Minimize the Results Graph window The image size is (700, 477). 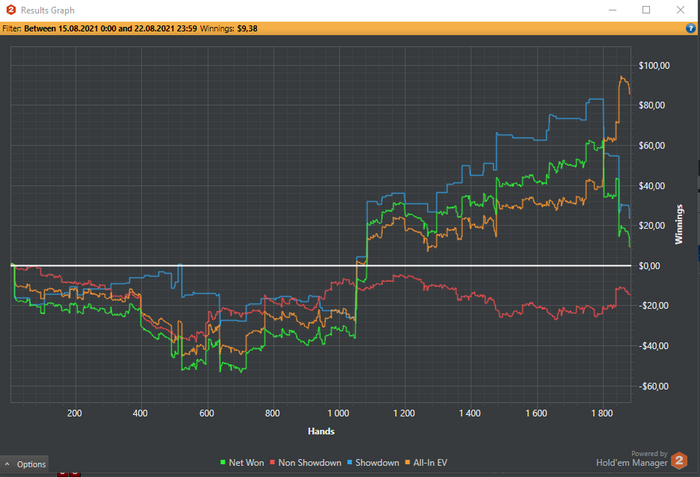[x=612, y=10]
